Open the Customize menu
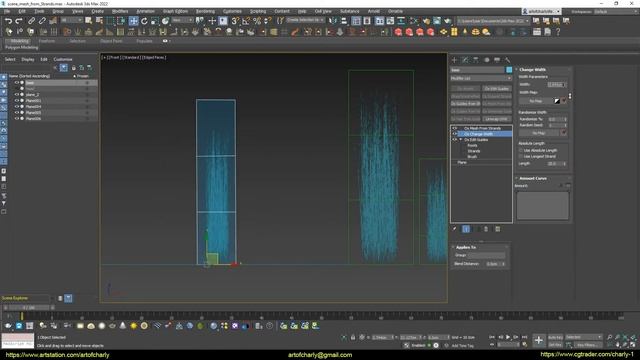 pyautogui.click(x=232, y=11)
